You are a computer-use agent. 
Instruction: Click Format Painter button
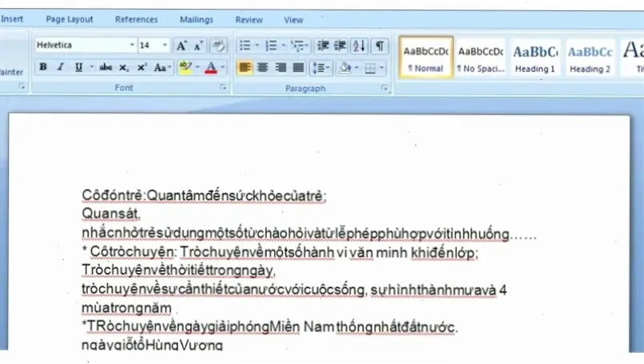tap(11, 72)
